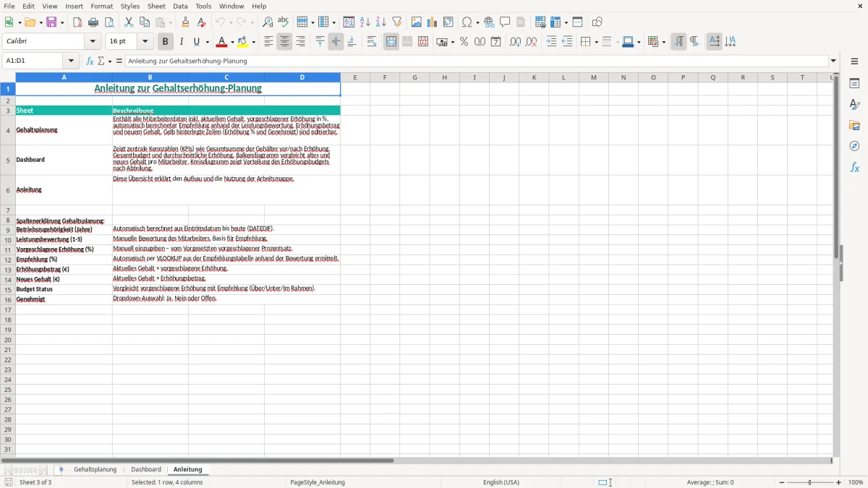Activate Clone Formatting paintbrush
This screenshot has width=868, height=488.
point(186,22)
